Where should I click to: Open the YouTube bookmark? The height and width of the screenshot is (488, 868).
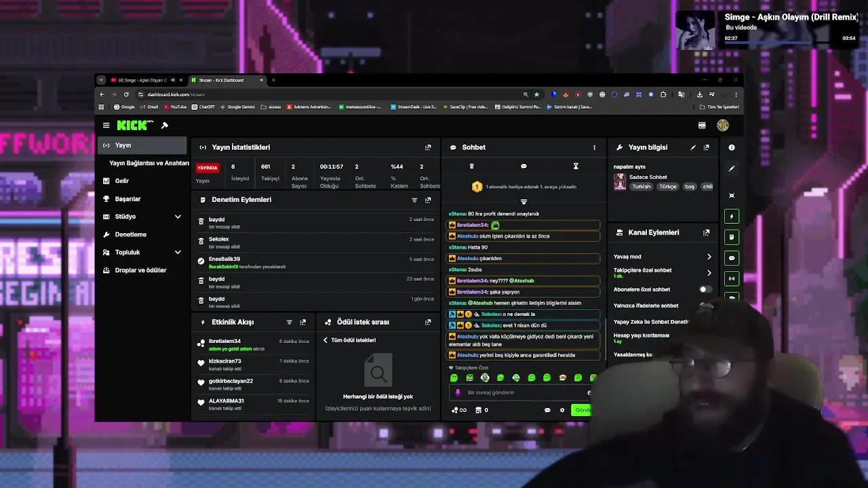coord(175,107)
